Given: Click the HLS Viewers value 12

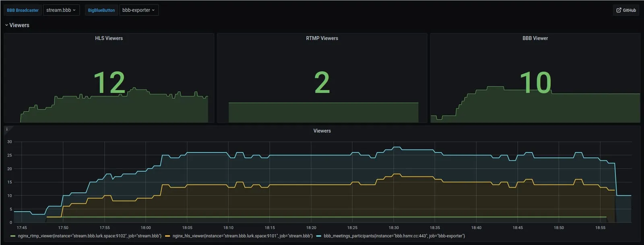Looking at the screenshot, I should coord(109,83).
